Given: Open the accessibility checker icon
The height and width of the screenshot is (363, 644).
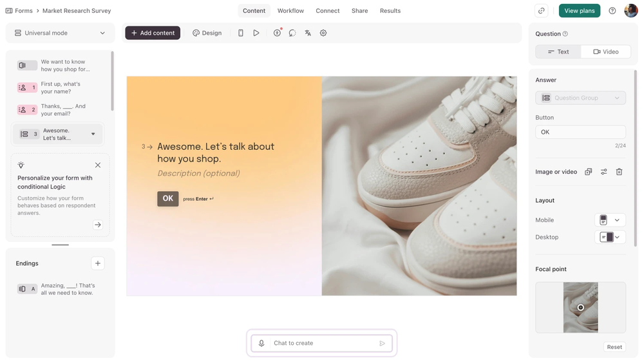Looking at the screenshot, I should pyautogui.click(x=277, y=33).
